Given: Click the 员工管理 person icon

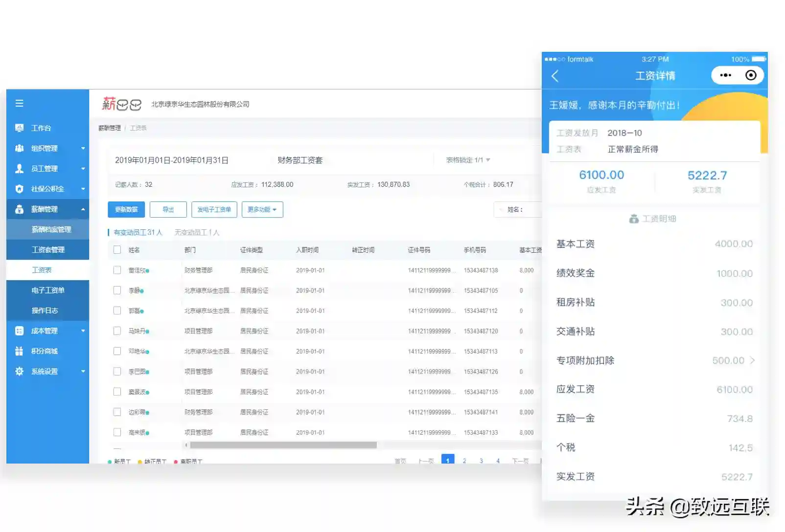Looking at the screenshot, I should click(x=20, y=169).
